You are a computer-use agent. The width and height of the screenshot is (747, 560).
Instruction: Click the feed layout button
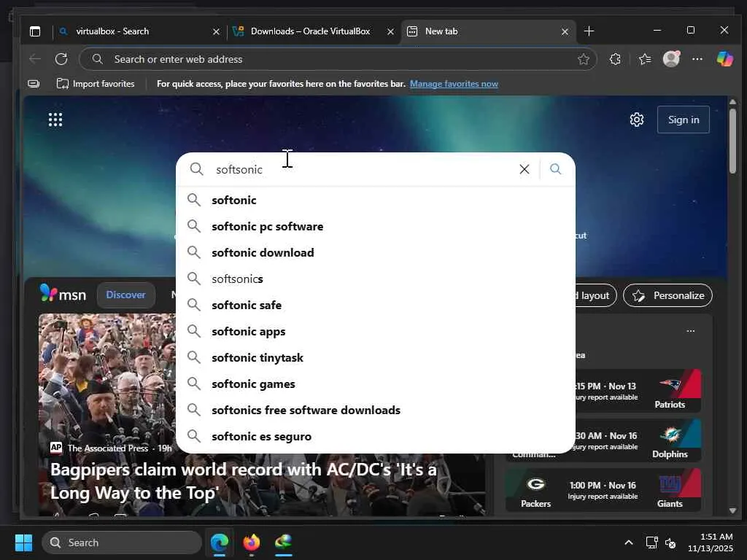click(x=595, y=295)
